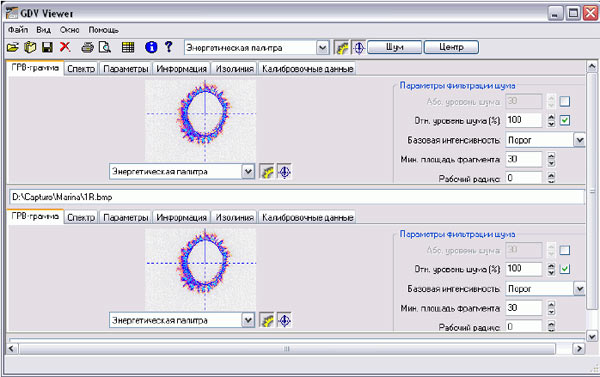Uncheck upper Отн. уровень шума checkbox
Screen dimensions: 600x377
tap(565, 120)
